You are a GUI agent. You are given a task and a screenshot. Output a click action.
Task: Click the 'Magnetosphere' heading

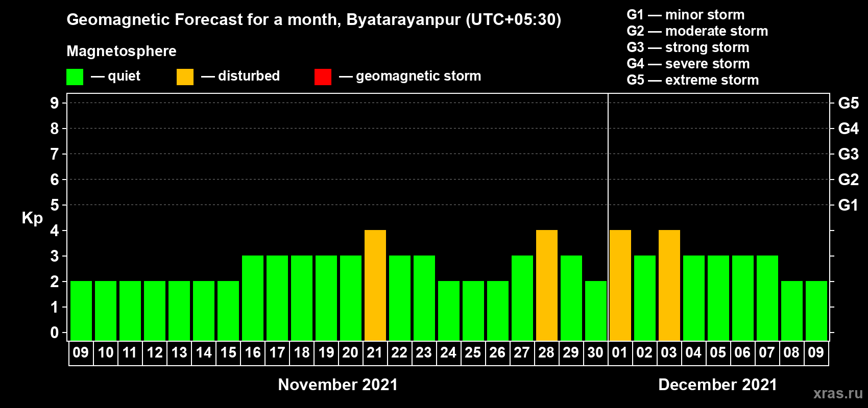coord(122,51)
